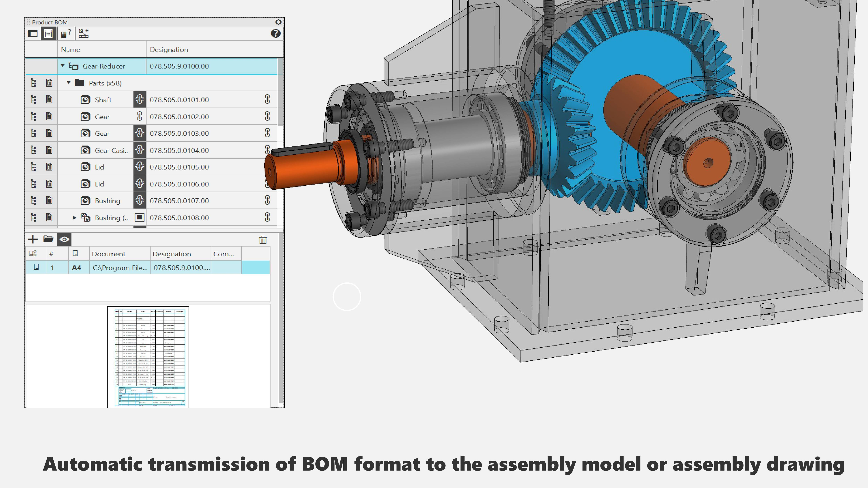This screenshot has height=488, width=868.
Task: Select the Gear Reducer row
Action: [x=151, y=66]
